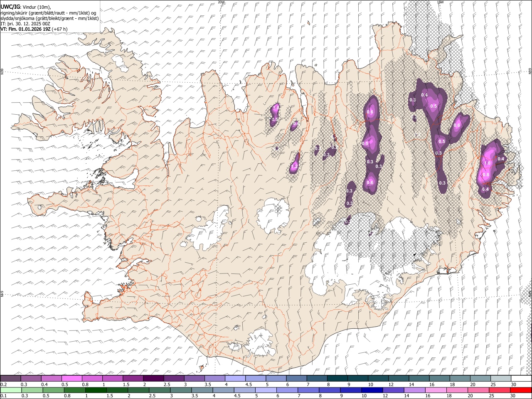Image resolution: width=532 pixels, height=399 pixels.
Task: Pick the blue 8 rain legend swatch
Action: tap(330, 390)
